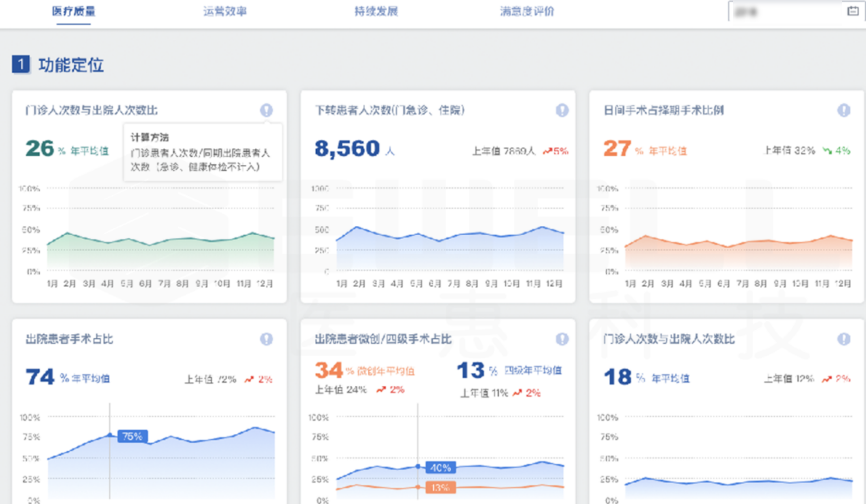Viewport: 866px width, 504px height.
Task: Click info icon on 日间手术占择期手术比例 card
Action: click(844, 110)
